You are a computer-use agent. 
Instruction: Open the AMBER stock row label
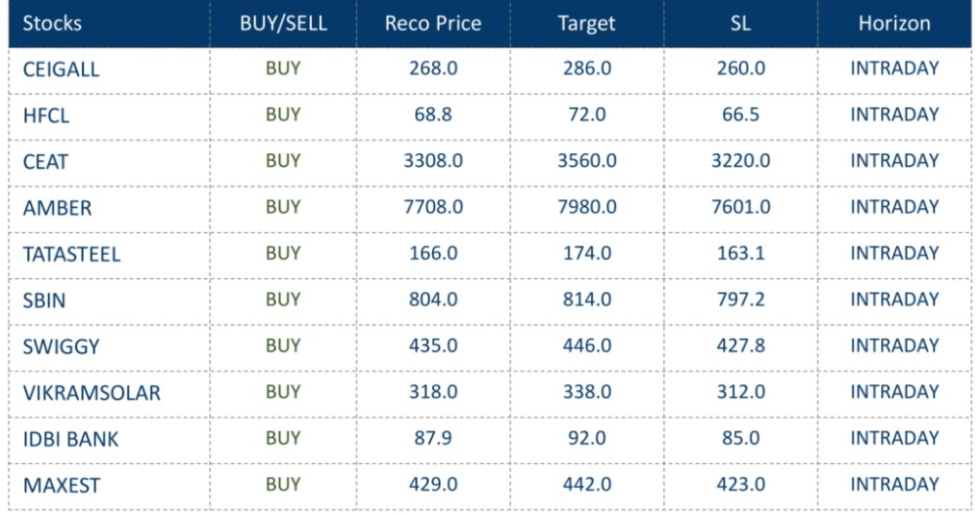click(x=57, y=209)
